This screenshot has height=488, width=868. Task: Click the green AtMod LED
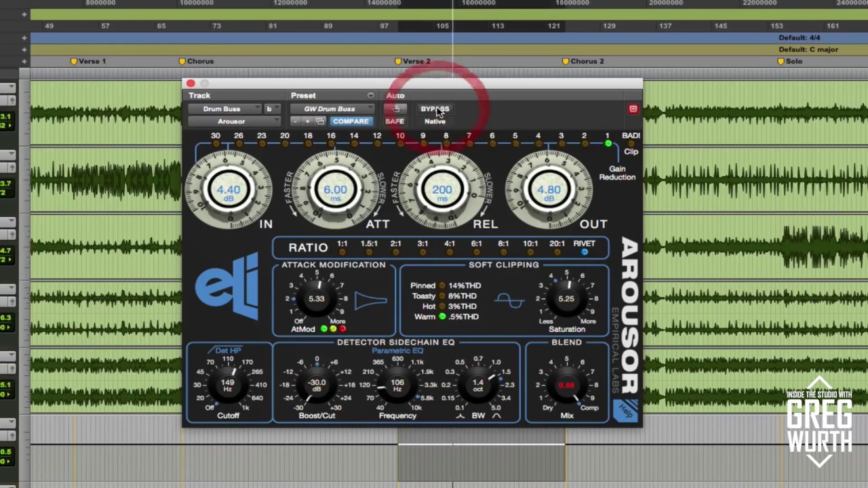tap(324, 329)
